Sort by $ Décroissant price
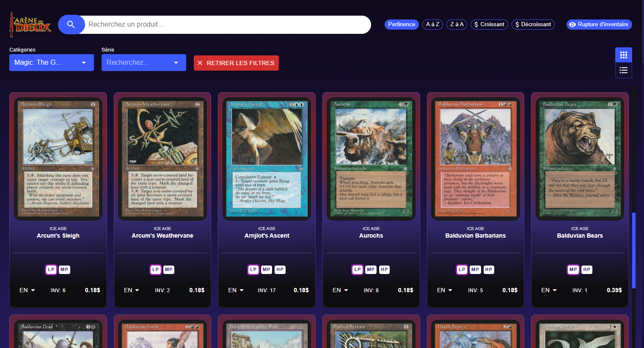The width and height of the screenshot is (644, 348). click(533, 25)
